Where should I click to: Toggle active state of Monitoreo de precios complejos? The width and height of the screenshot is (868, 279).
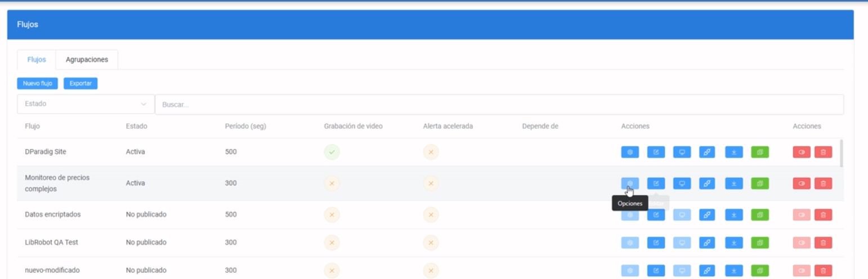coord(802,183)
